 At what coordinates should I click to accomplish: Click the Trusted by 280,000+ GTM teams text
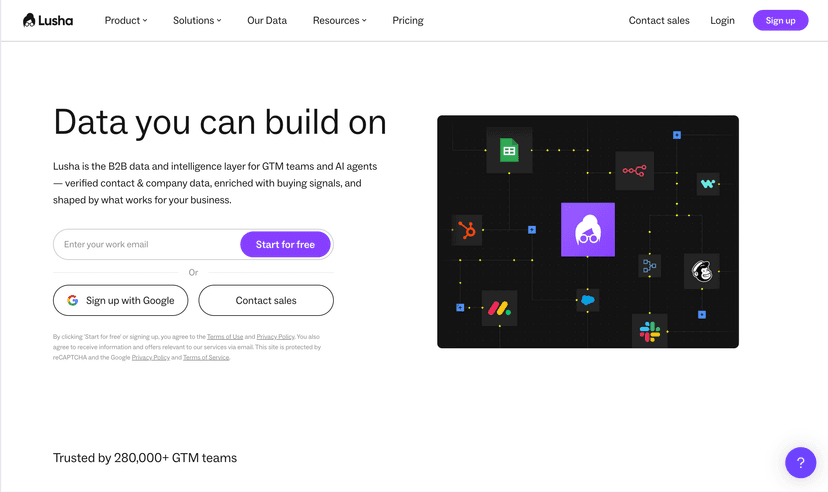[x=145, y=458]
